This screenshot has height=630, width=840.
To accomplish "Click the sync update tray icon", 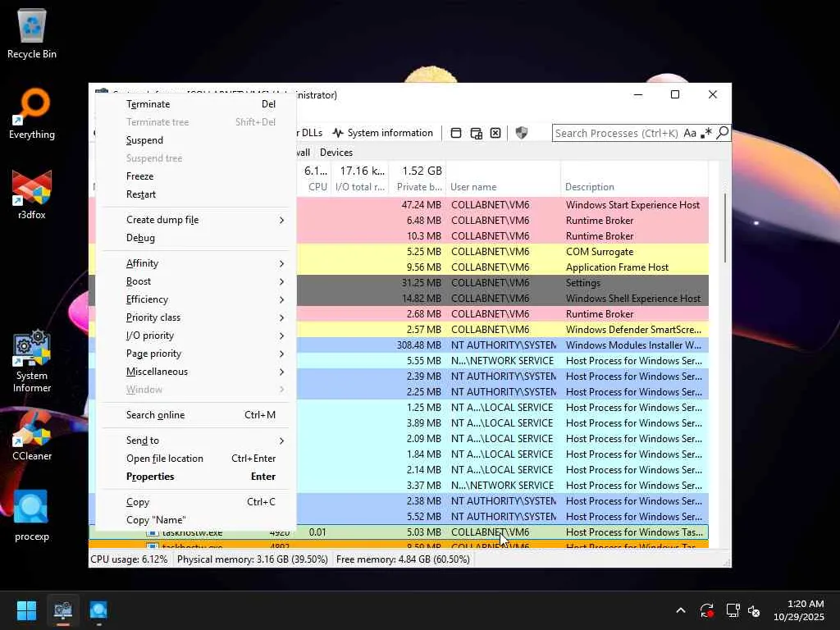I will click(706, 610).
